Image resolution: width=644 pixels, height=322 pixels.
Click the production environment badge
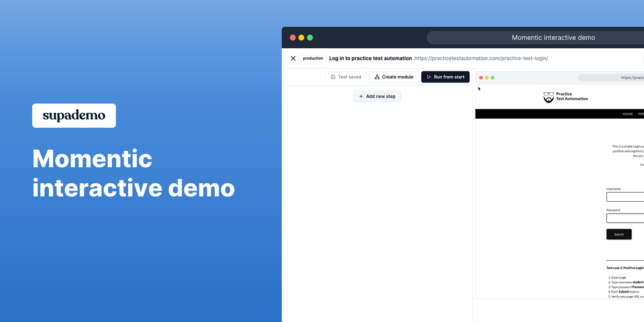(x=313, y=58)
